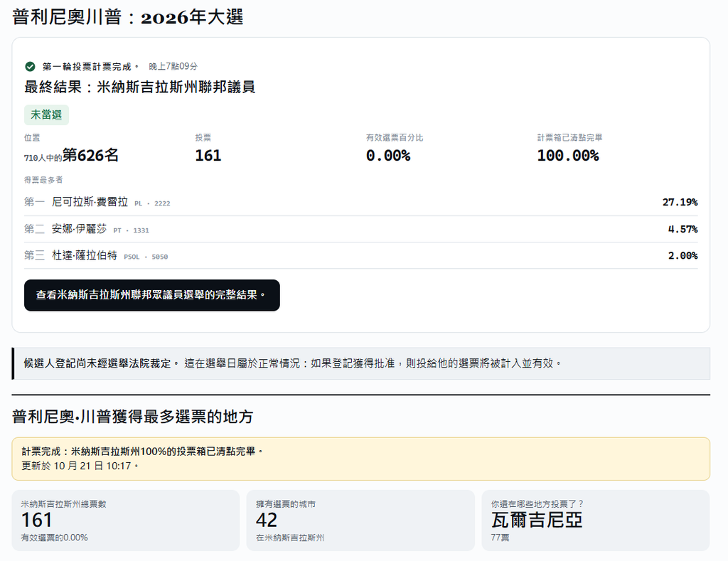728x561 pixels.
Task: Click the PSOL · 5050 party label
Action: tap(146, 257)
